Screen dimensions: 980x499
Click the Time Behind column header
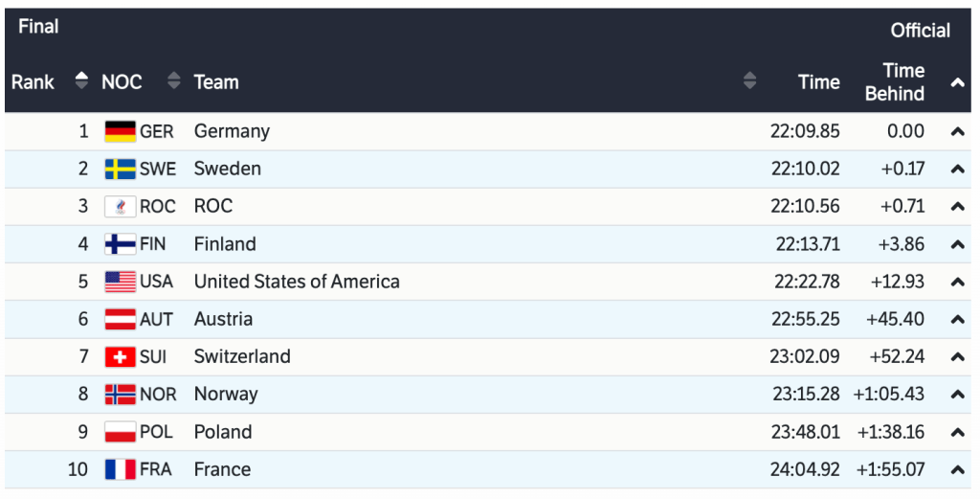(895, 82)
